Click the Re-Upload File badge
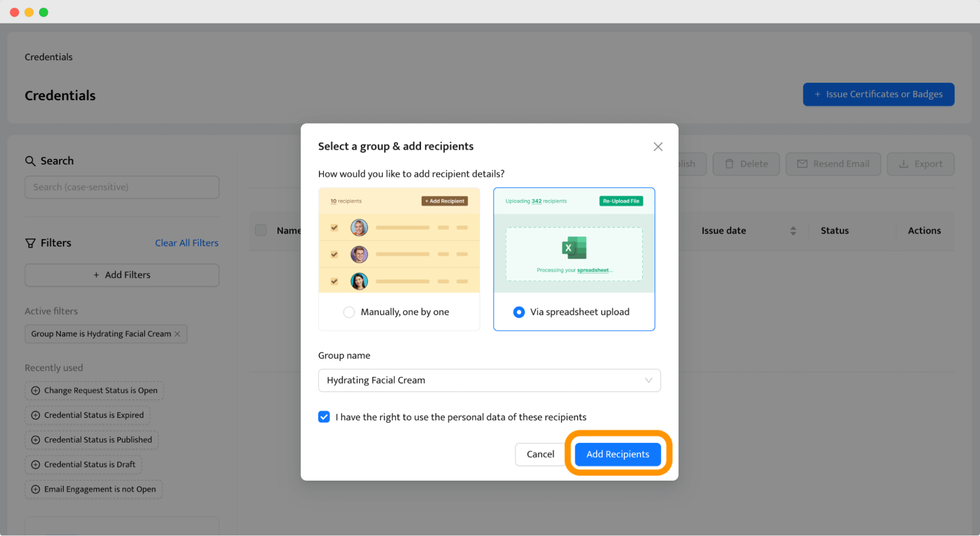This screenshot has height=536, width=980. [621, 201]
